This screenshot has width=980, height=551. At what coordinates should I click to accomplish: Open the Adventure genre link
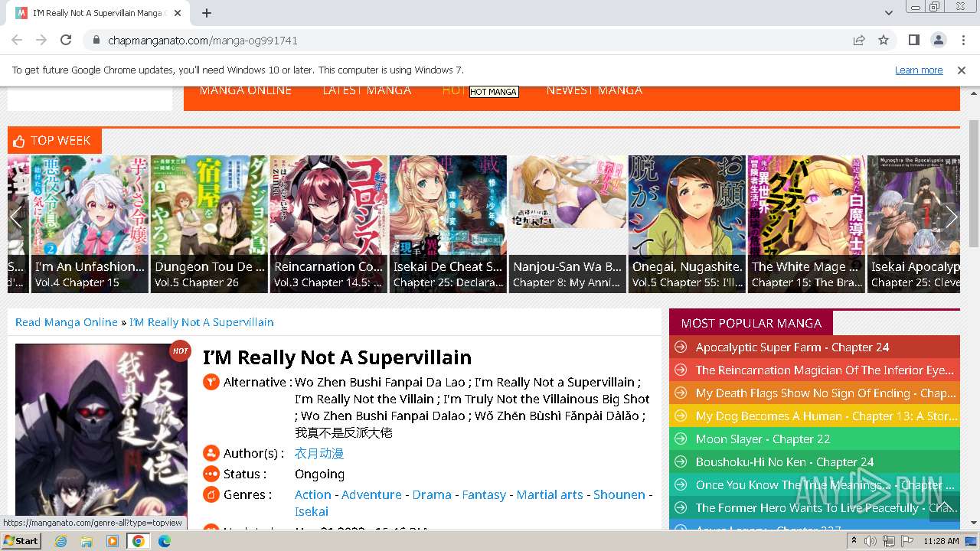point(371,495)
